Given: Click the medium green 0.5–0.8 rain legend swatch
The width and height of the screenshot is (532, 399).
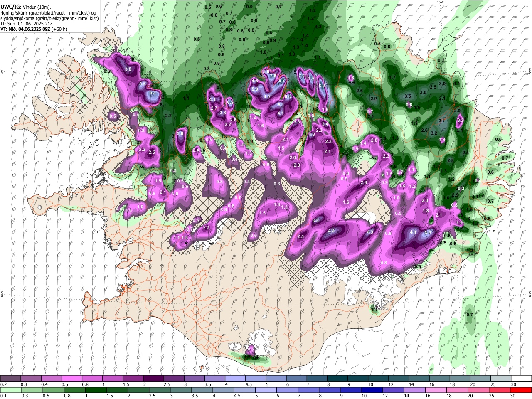Looking at the screenshot, I should pos(53,390).
